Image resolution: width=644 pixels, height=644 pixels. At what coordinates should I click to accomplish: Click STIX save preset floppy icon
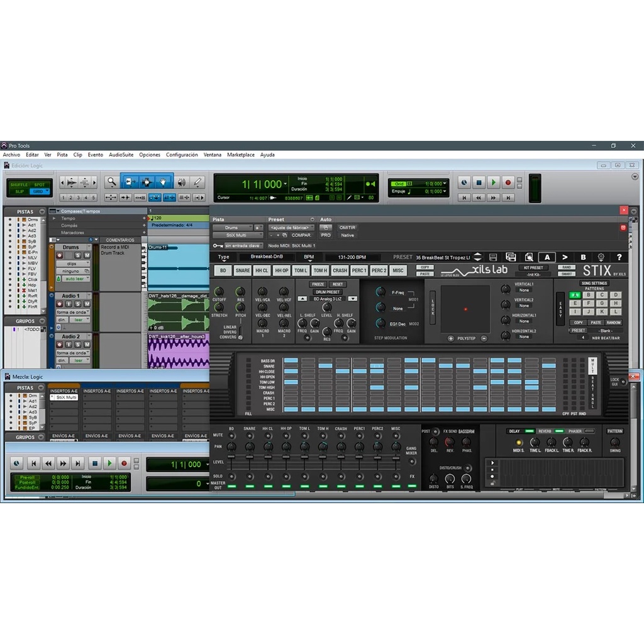[x=493, y=257]
